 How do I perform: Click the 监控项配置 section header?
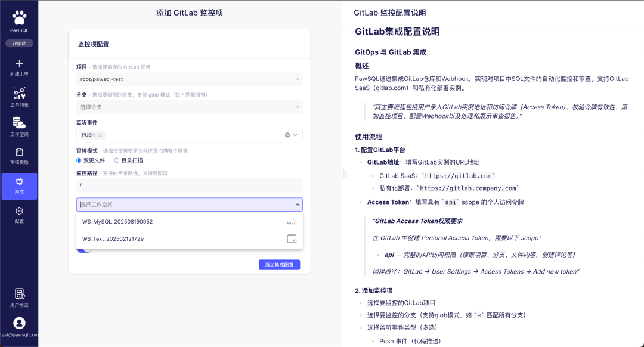tap(94, 44)
